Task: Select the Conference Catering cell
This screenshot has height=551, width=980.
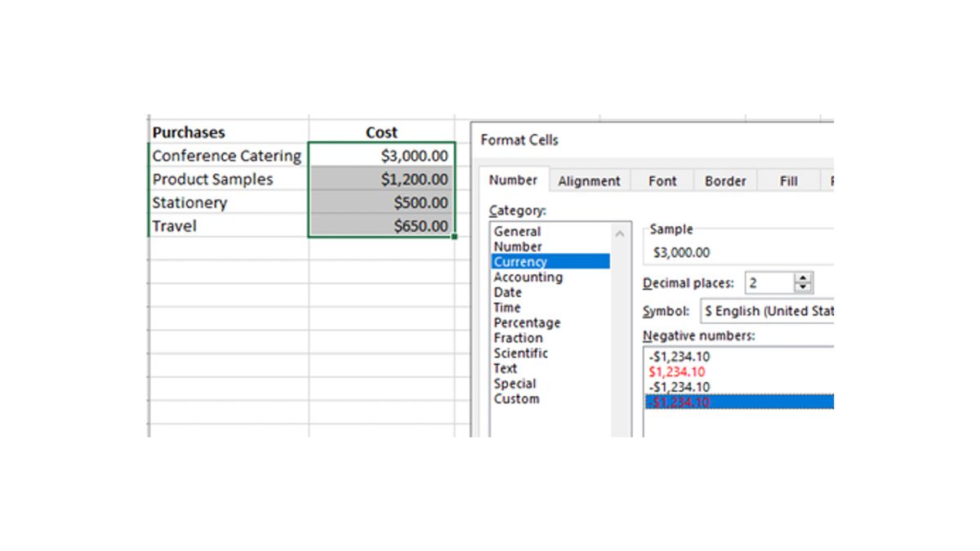Action: [226, 155]
